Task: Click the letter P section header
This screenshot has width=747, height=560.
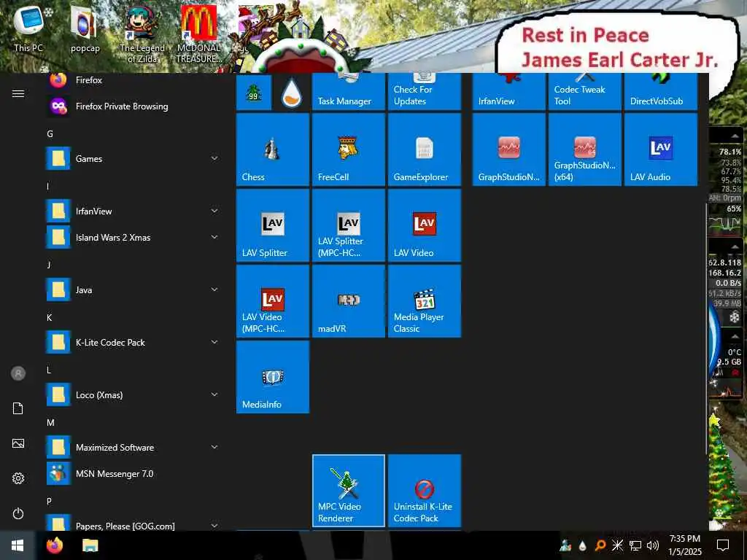Action: point(49,501)
